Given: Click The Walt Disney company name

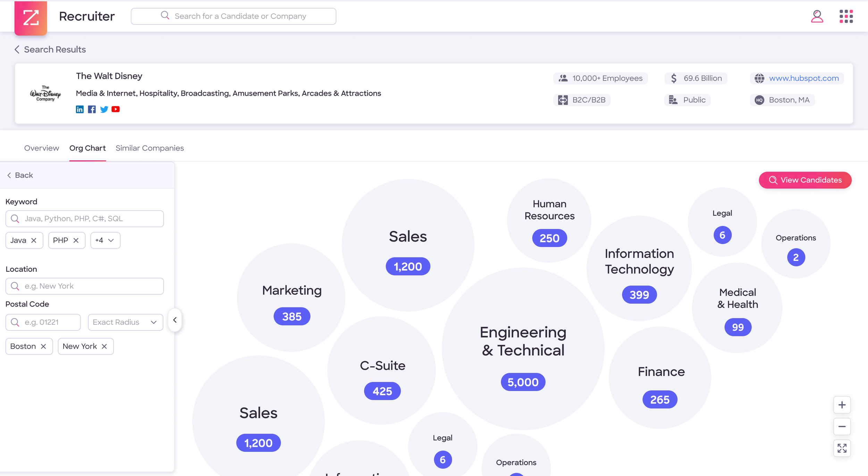Looking at the screenshot, I should pos(109,76).
